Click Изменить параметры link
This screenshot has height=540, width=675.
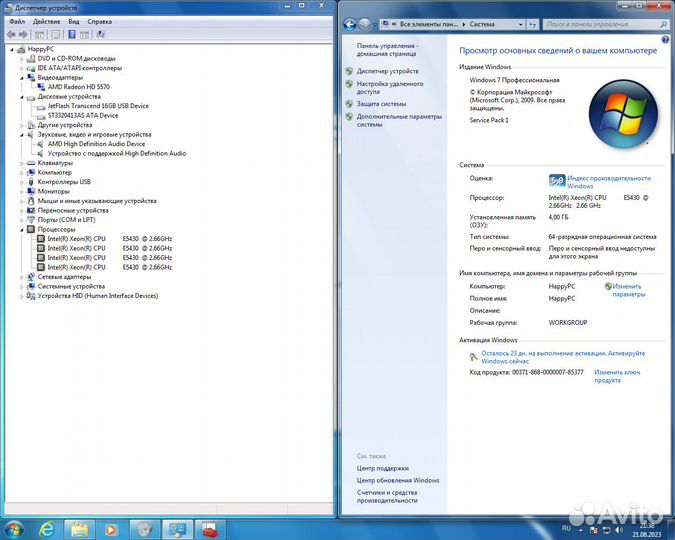pyautogui.click(x=628, y=290)
